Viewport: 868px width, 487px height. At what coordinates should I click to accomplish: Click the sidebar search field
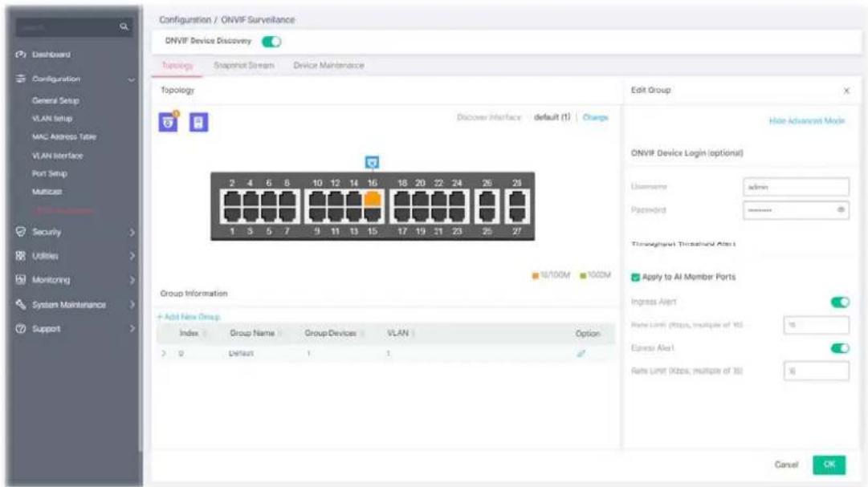(74, 26)
